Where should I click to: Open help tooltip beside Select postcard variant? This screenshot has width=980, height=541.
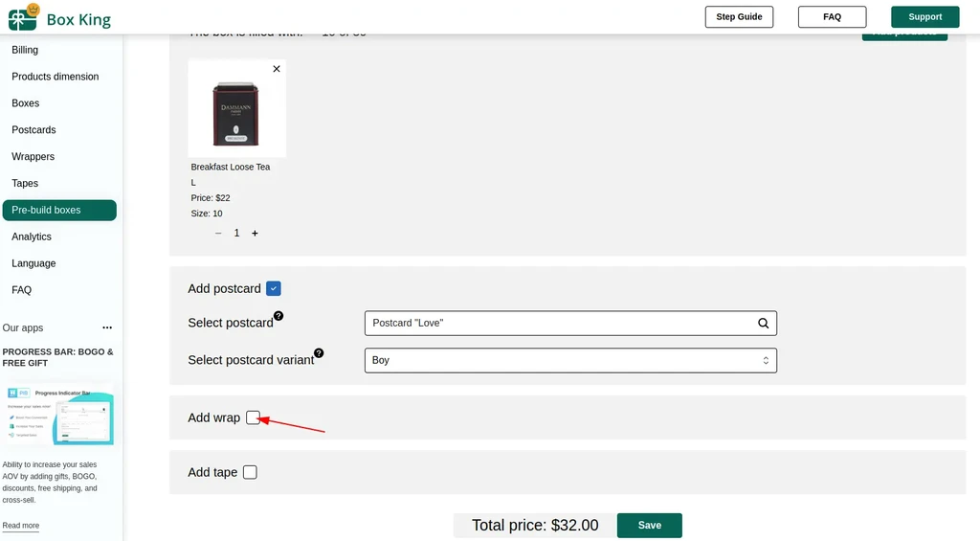point(319,352)
